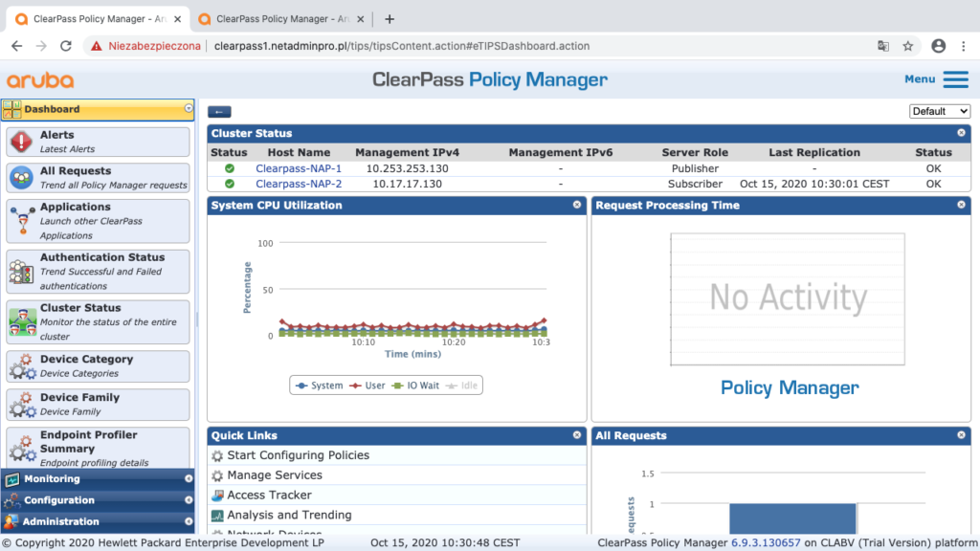Click green status icon for Clearpass-NAP-2
Screen dimensions: 980x551
[x=230, y=184]
